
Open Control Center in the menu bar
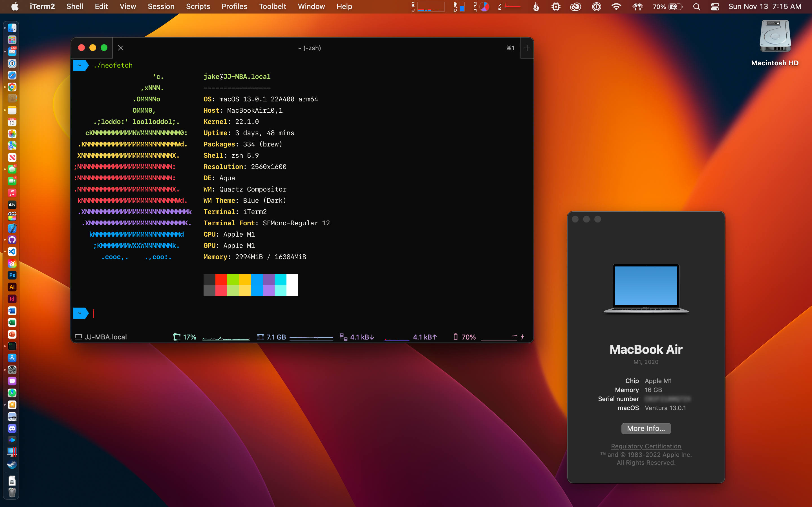click(715, 7)
